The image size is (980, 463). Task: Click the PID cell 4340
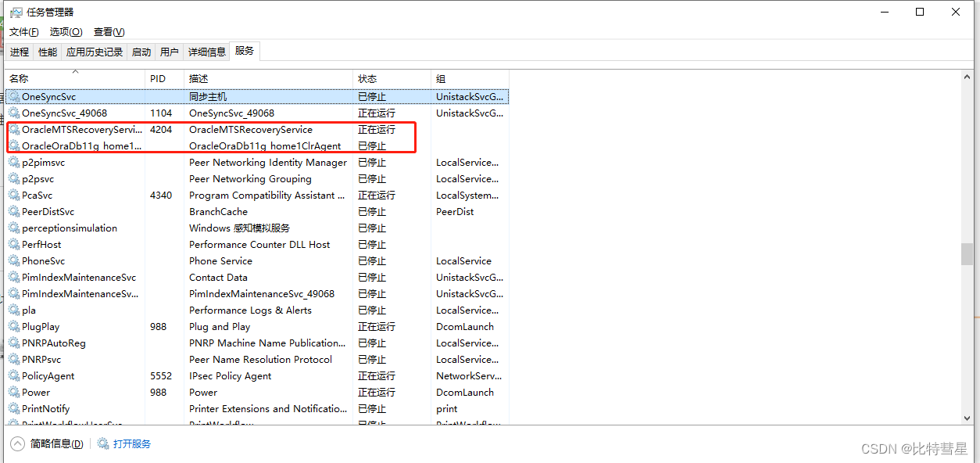(x=161, y=196)
